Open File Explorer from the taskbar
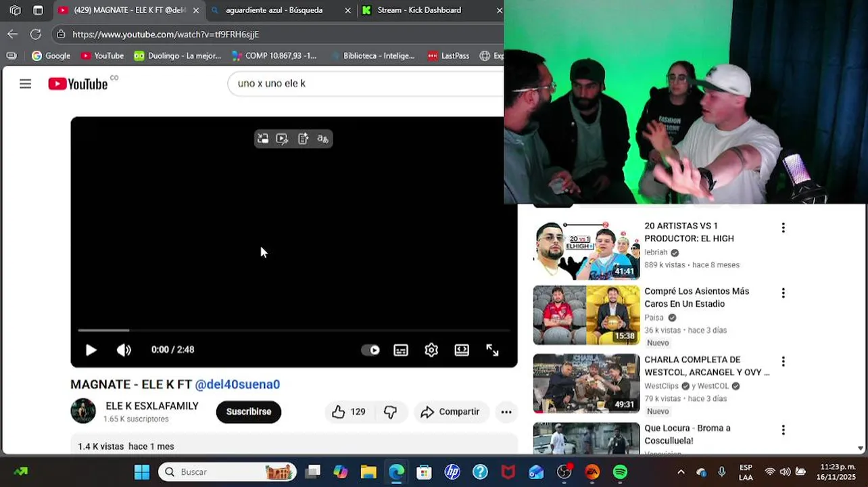Screen dimensions: 868x487 coord(368,472)
